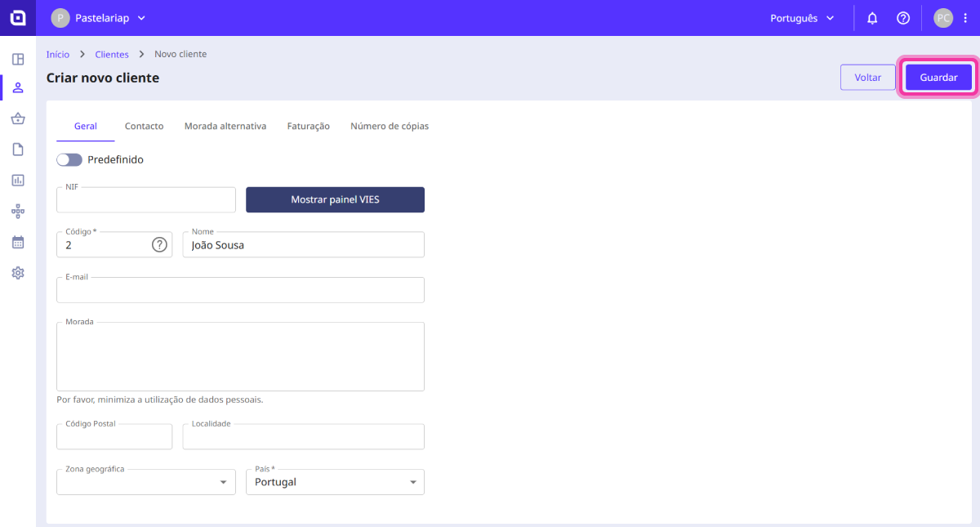Viewport: 980px width, 527px height.
Task: Open the documents page icon in sidebar
Action: pyautogui.click(x=18, y=149)
